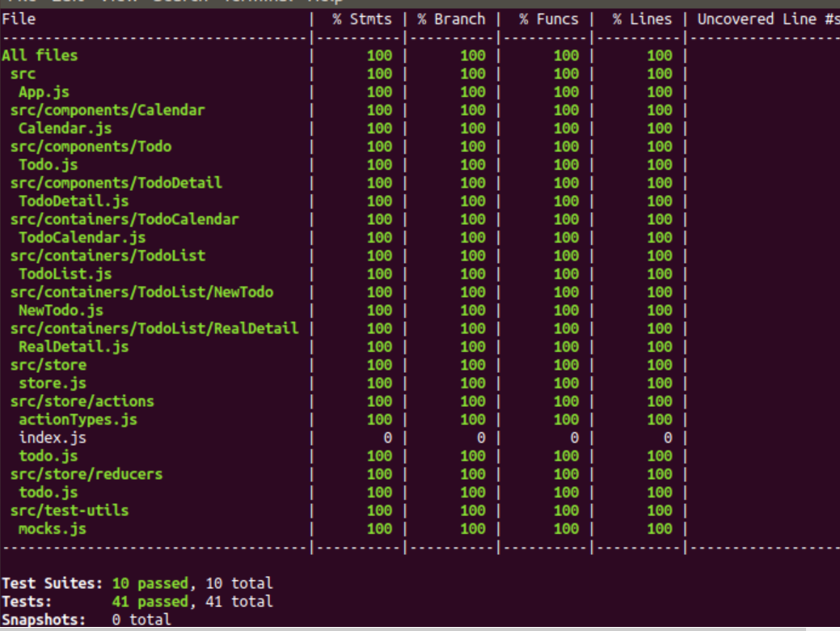
Task: Click the src/store/actions directory entry
Action: [x=82, y=401]
